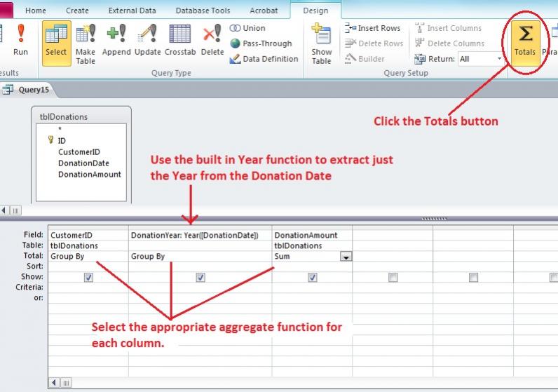Check Show box in fifth empty column
This screenshot has width=558, height=392.
(473, 277)
